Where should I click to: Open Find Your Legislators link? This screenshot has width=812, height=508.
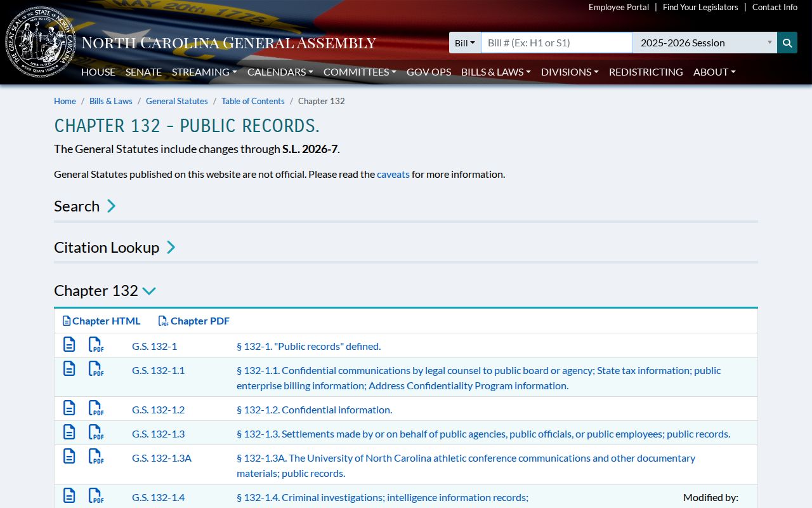pos(700,7)
